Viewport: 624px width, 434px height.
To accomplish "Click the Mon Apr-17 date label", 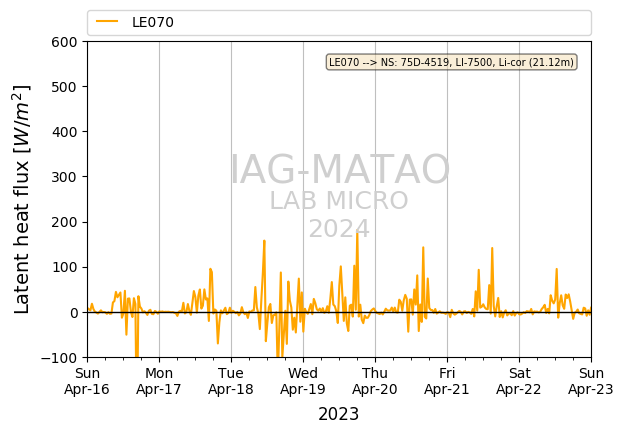I will (159, 381).
